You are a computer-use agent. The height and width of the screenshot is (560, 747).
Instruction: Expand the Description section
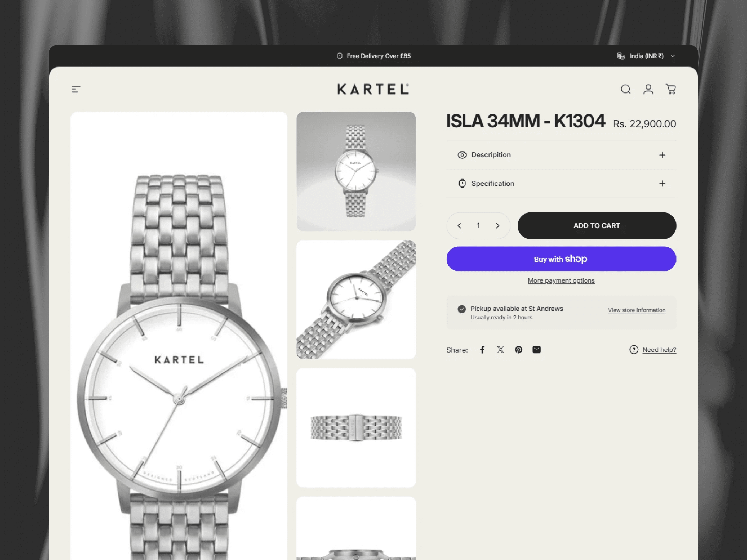561,155
